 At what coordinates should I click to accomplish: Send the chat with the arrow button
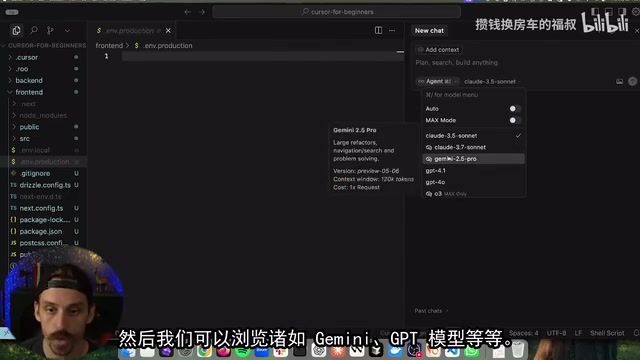click(x=632, y=82)
